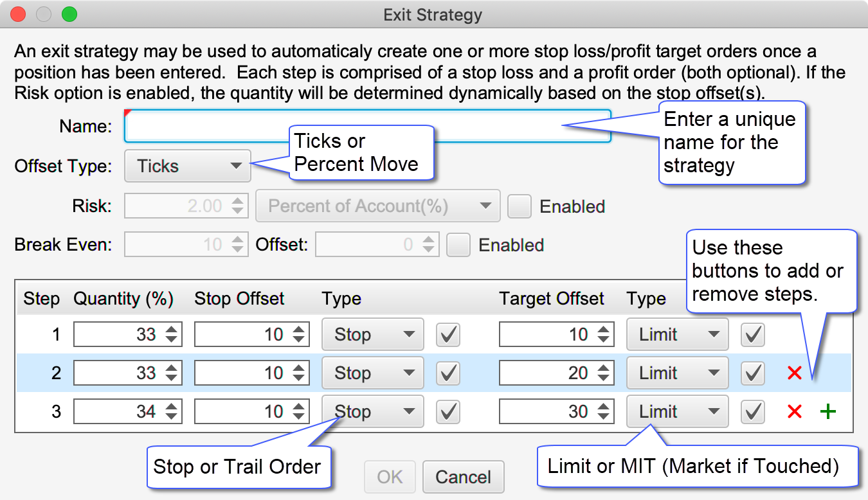Remove step 2 with its red X
The height and width of the screenshot is (500, 868).
(794, 373)
